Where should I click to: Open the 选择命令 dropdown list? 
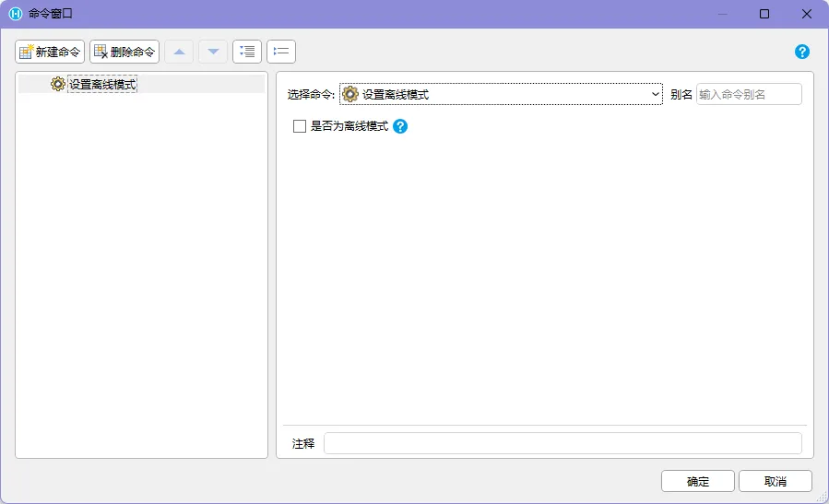501,94
